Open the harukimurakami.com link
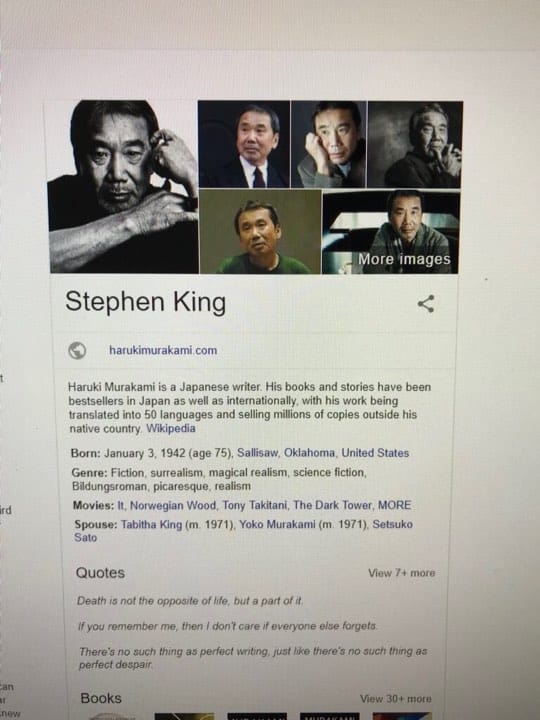This screenshot has height=720, width=540. (x=163, y=350)
